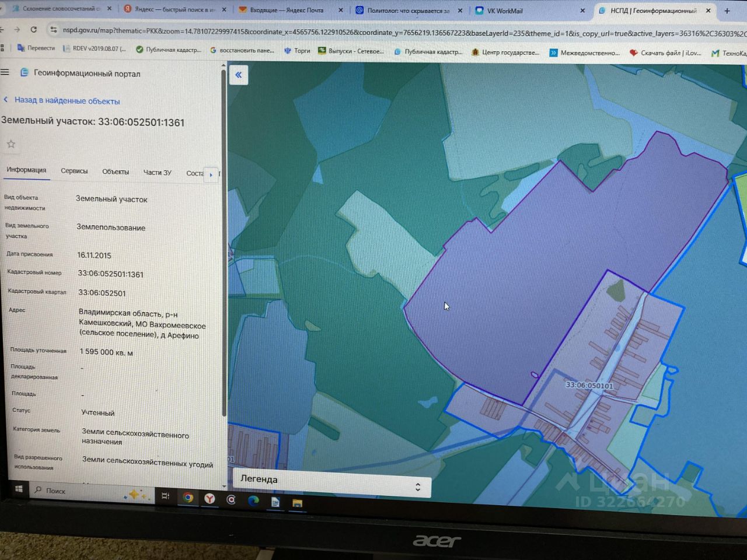
Task: Switch to the Сервисы tab
Action: coord(74,171)
